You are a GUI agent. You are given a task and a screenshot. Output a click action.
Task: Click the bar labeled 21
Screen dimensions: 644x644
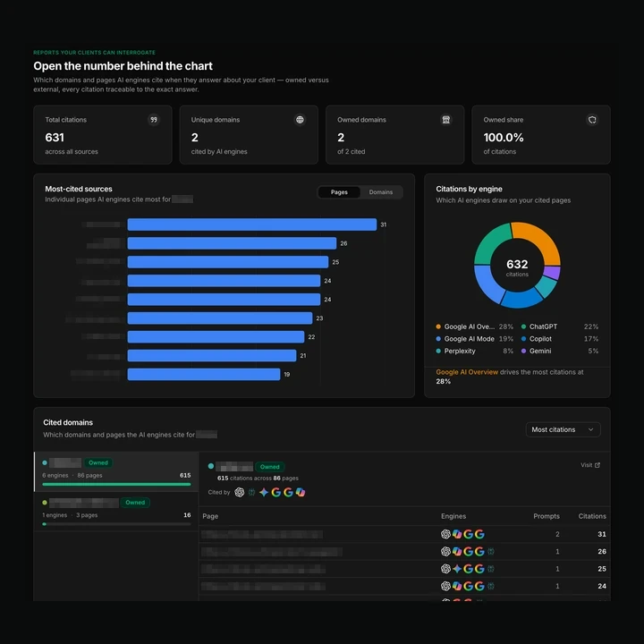[211, 356]
